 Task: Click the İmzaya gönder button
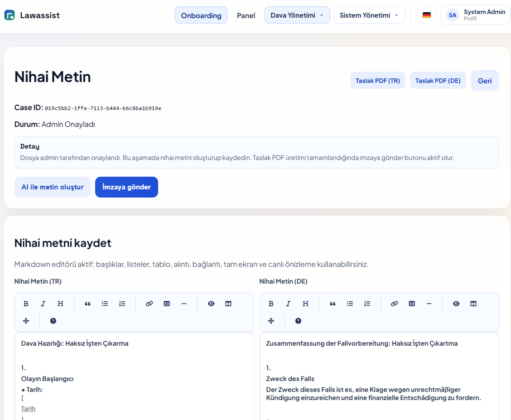coord(126,187)
